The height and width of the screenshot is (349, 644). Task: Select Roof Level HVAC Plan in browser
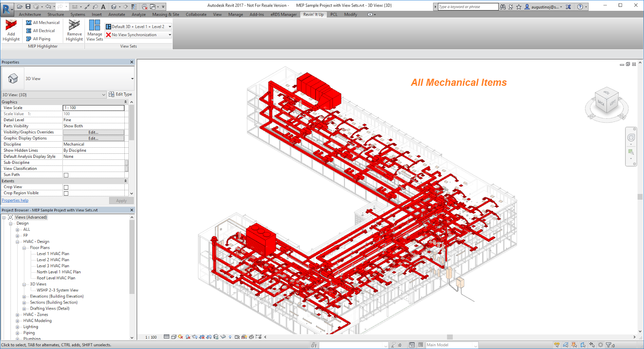[x=56, y=278]
